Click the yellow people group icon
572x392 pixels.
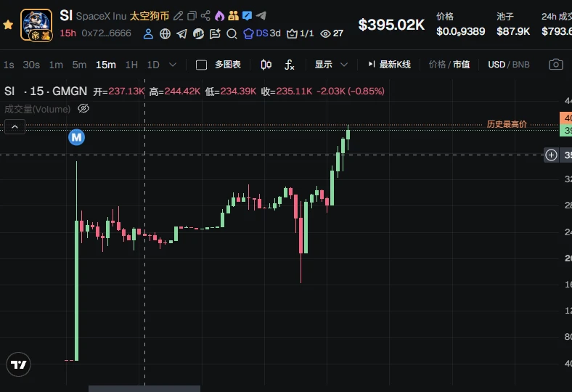pos(233,16)
